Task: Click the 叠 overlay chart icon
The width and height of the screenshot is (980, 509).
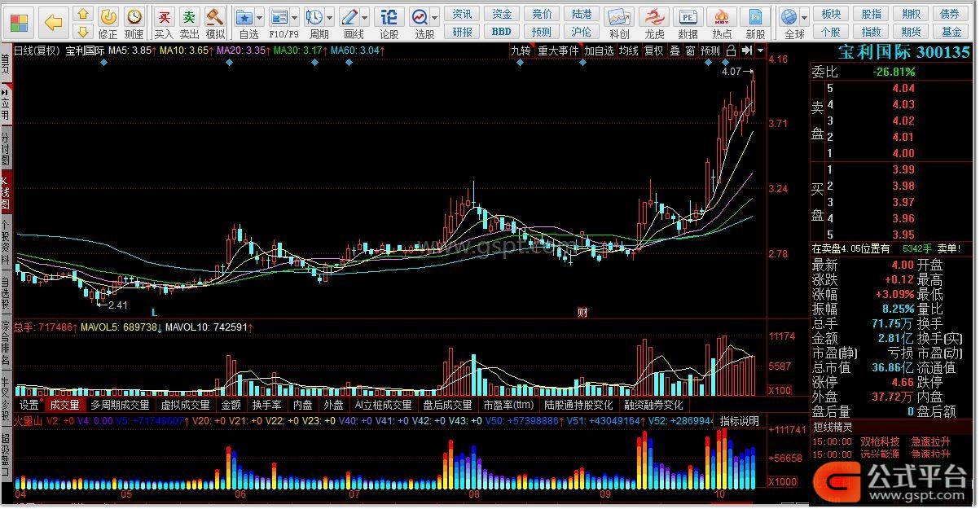Action: point(675,50)
